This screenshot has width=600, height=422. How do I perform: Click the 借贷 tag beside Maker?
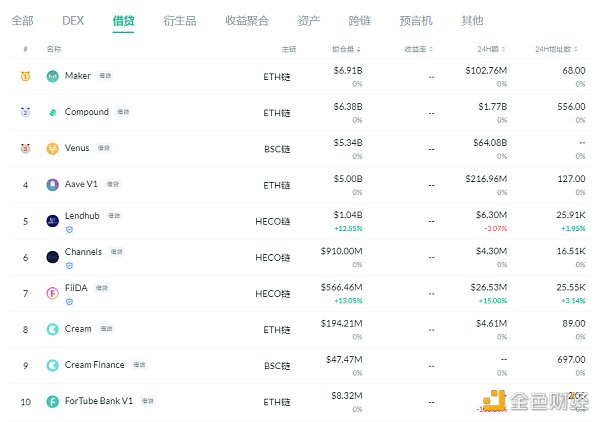coord(106,76)
